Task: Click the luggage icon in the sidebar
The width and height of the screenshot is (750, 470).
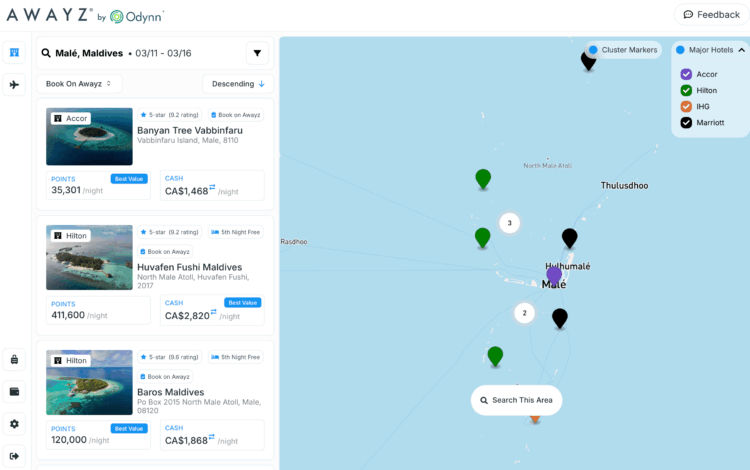Action: click(14, 359)
